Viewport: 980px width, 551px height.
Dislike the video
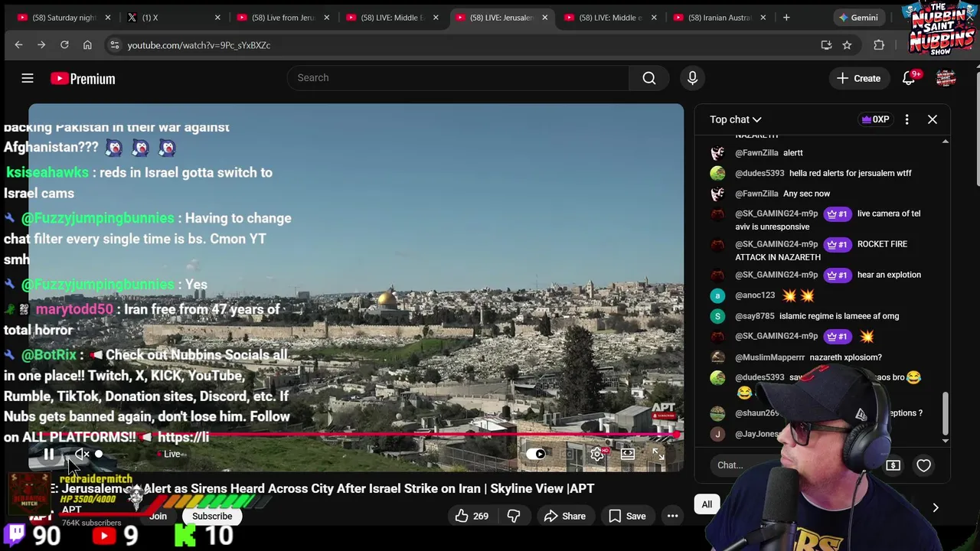(x=514, y=517)
